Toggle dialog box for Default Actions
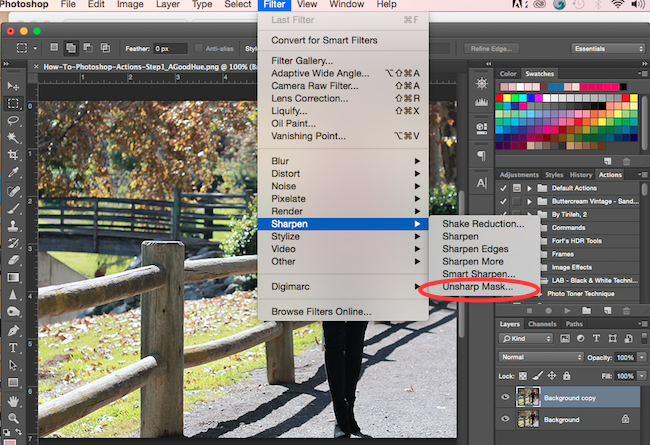Viewport: 650px width, 445px height. [517, 188]
